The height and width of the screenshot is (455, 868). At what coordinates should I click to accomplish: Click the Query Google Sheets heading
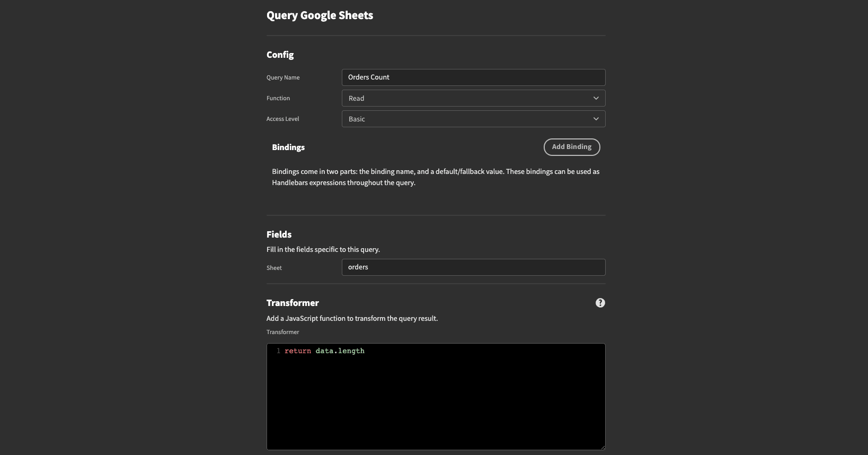pyautogui.click(x=320, y=15)
